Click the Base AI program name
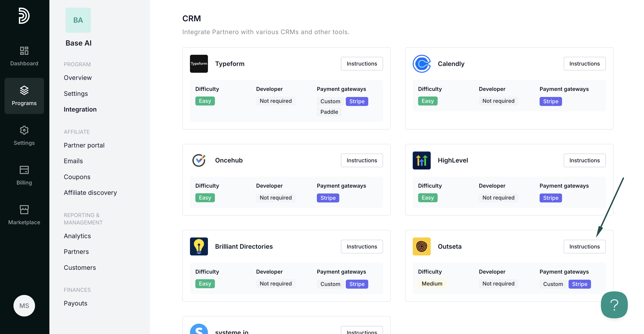This screenshot has width=644, height=334. pos(79,43)
